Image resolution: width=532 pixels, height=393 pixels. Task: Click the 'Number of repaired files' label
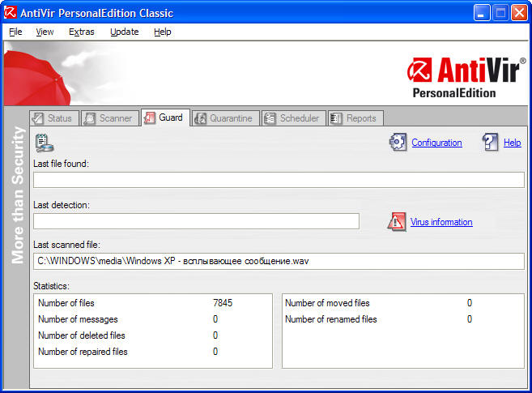pos(83,352)
